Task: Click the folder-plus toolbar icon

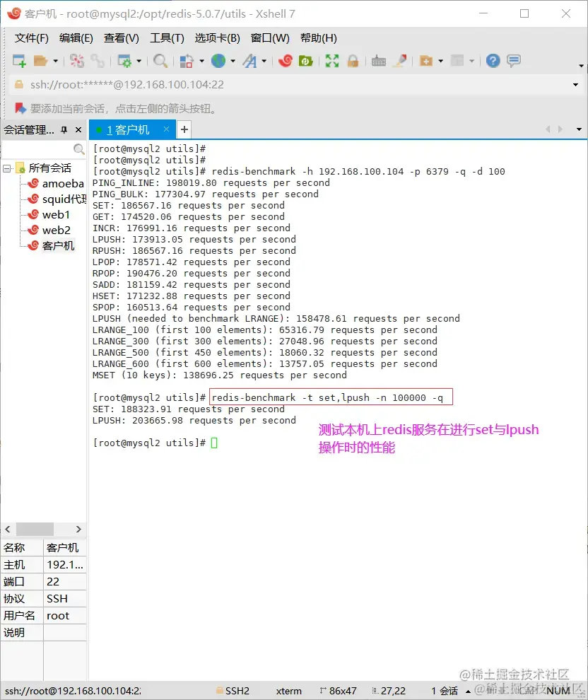Action: (426, 61)
